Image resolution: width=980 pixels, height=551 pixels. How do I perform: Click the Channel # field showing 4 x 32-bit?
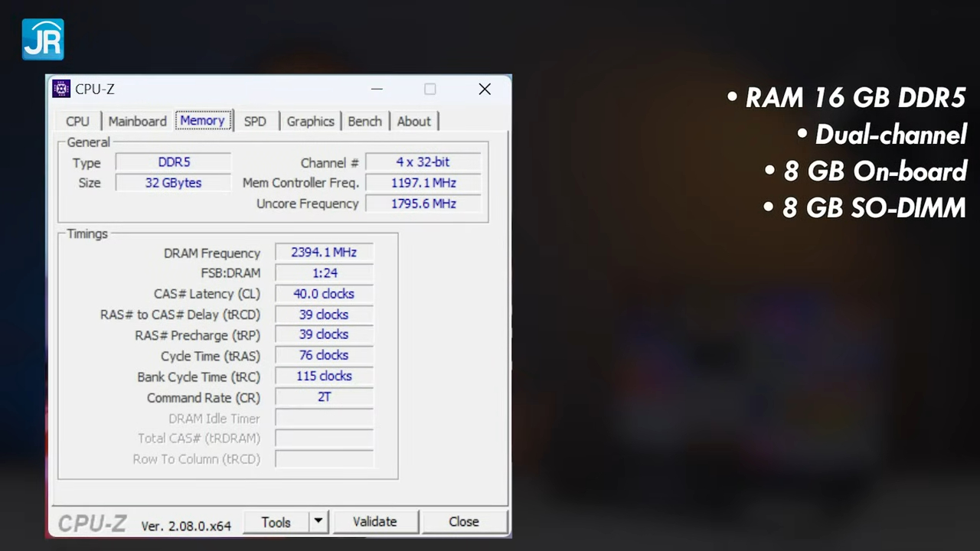point(423,161)
